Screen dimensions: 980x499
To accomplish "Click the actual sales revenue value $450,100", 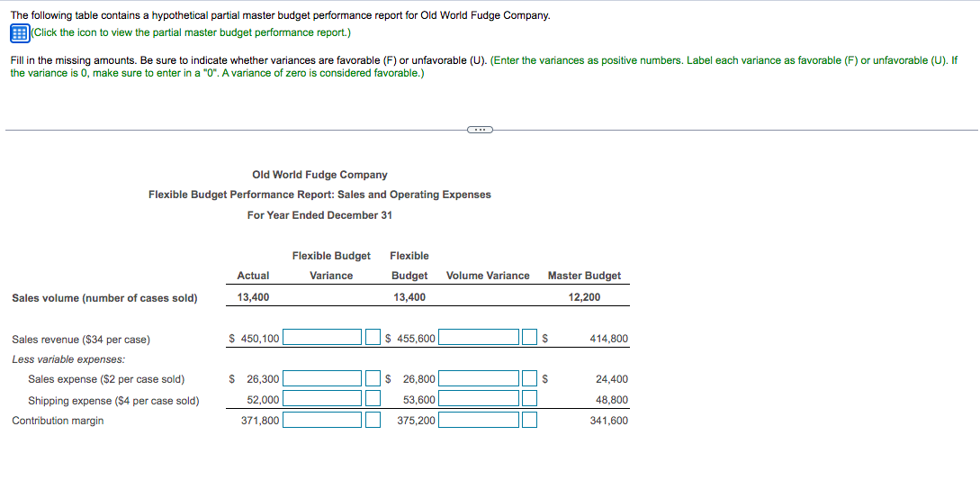I will point(255,339).
